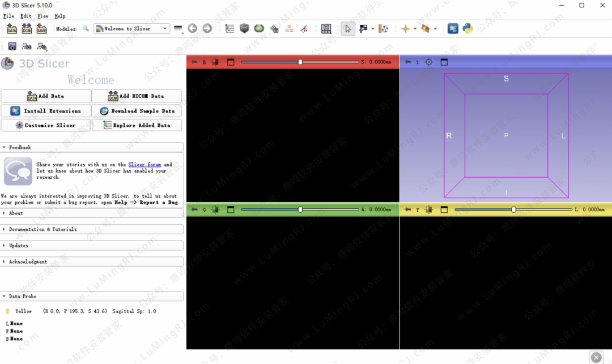Go to previous module with back arrow

[x=193, y=29]
